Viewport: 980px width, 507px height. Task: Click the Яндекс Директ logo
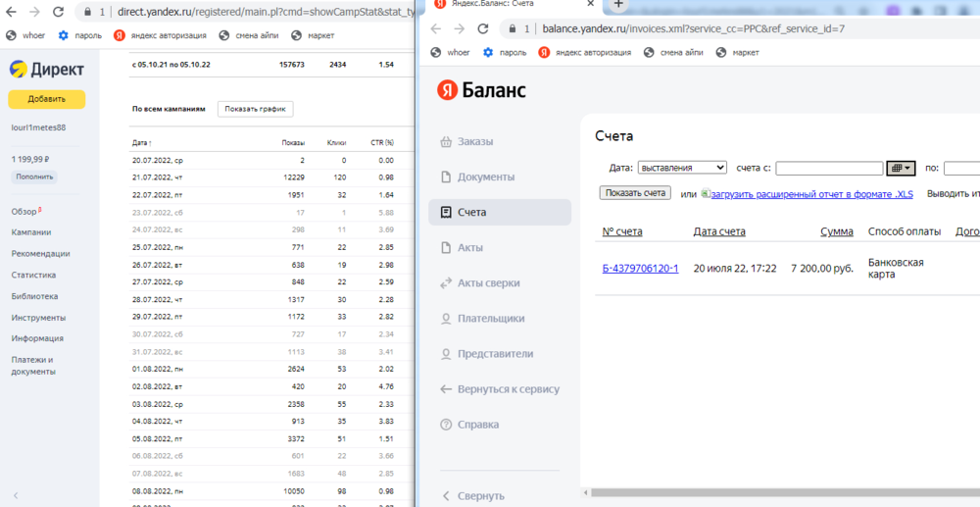[46, 70]
